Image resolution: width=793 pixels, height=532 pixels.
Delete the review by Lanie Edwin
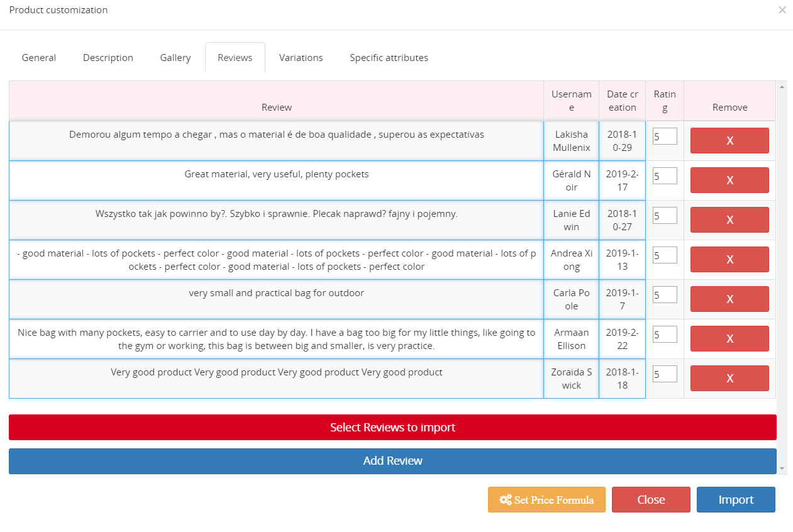(x=729, y=219)
